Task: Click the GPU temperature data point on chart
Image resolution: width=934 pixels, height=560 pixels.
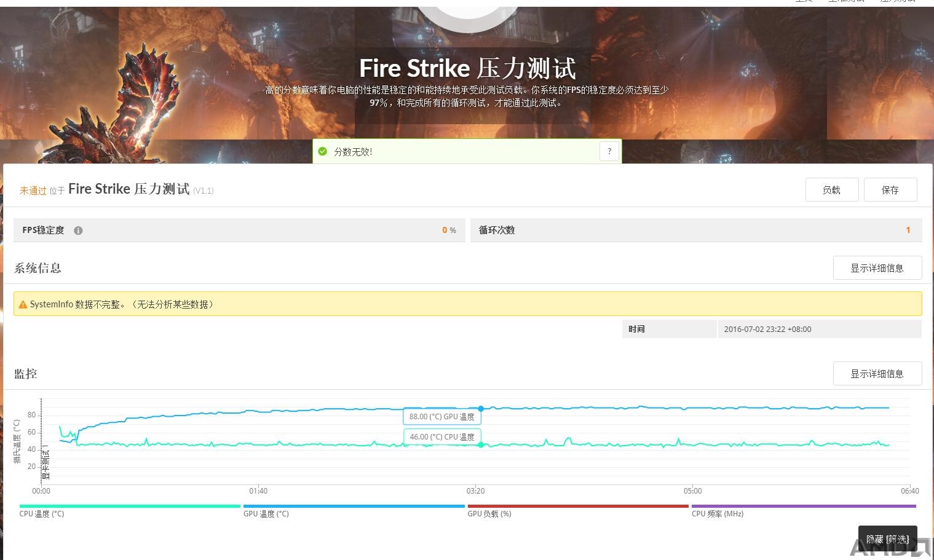Action: (x=481, y=408)
